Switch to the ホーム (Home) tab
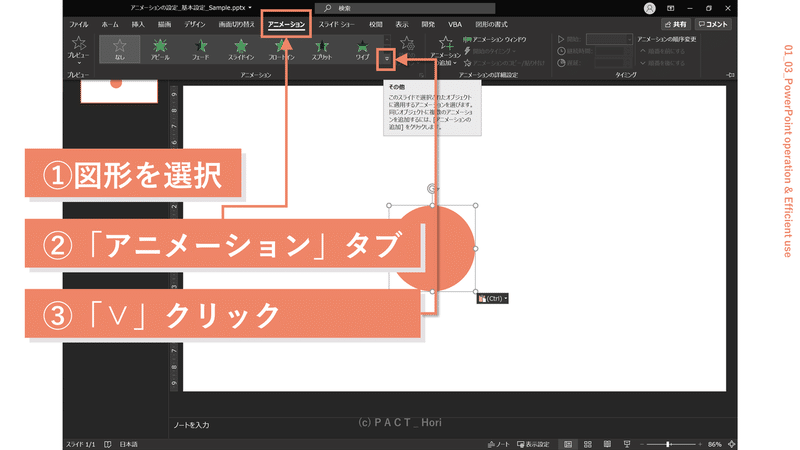Image resolution: width=800 pixels, height=450 pixels. pos(110,24)
